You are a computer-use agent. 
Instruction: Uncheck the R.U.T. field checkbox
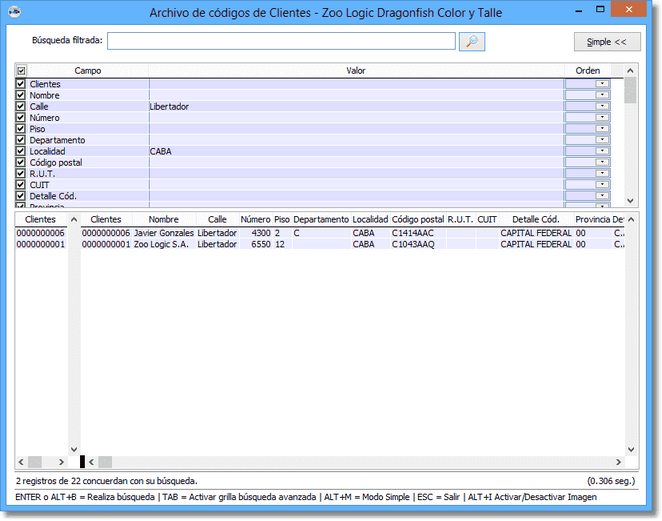pyautogui.click(x=20, y=173)
